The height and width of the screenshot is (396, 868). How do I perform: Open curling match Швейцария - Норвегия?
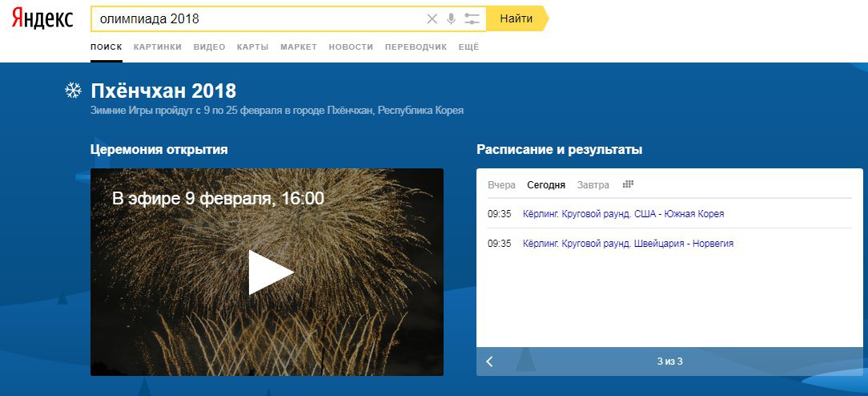tap(629, 243)
